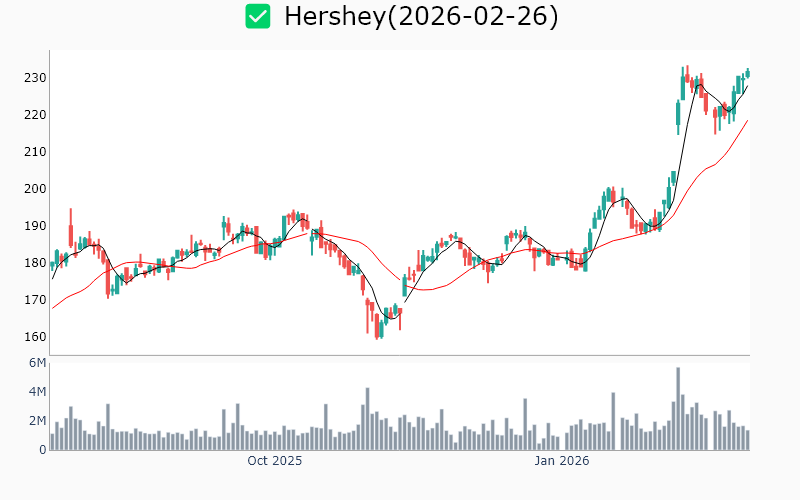
Task: Click the 180 price axis label
Action: [x=34, y=263]
